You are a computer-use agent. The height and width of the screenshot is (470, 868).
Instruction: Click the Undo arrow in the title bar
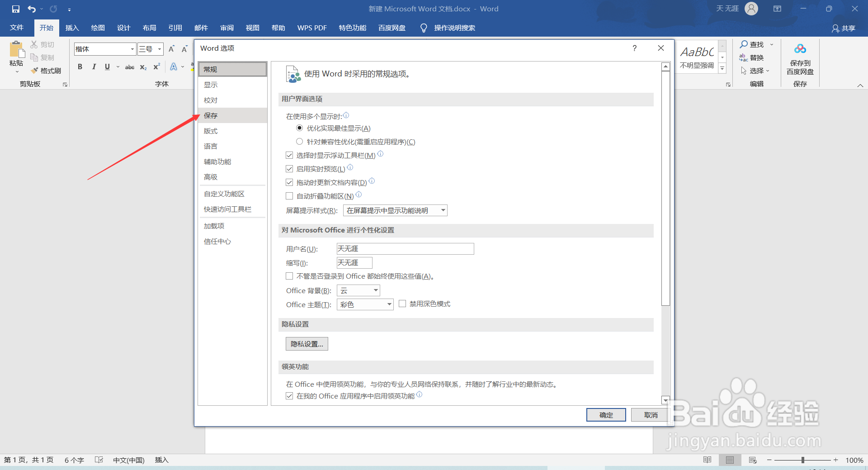tap(32, 9)
